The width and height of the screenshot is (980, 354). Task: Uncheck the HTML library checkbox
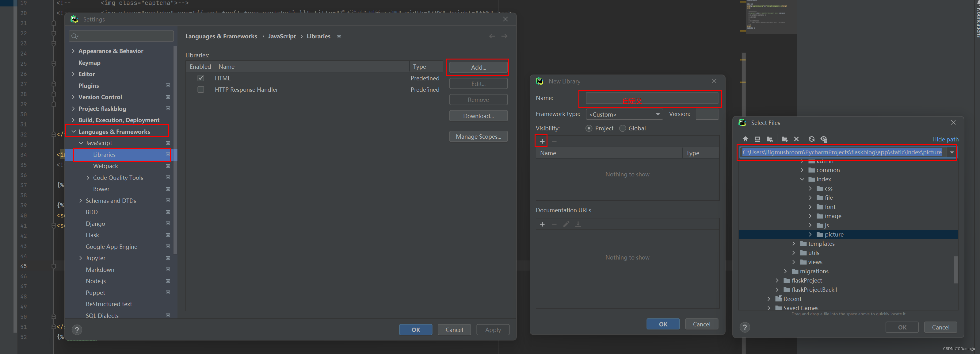tap(201, 78)
